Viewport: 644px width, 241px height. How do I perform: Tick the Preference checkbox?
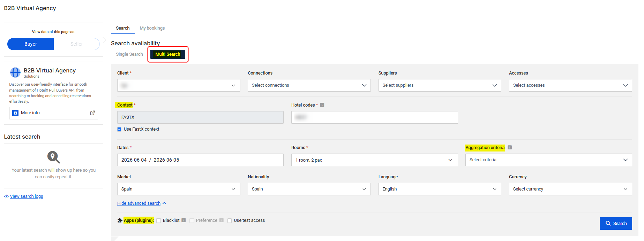point(192,220)
